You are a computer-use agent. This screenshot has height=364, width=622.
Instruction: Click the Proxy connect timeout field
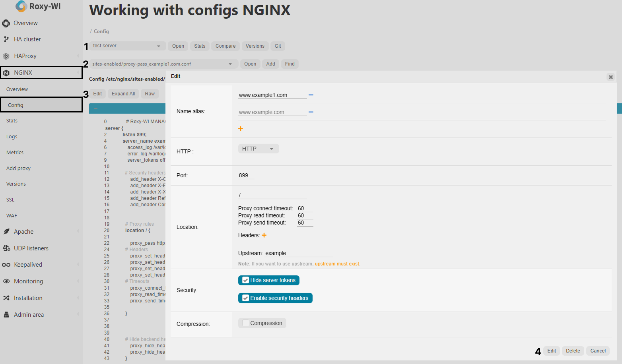tap(305, 208)
